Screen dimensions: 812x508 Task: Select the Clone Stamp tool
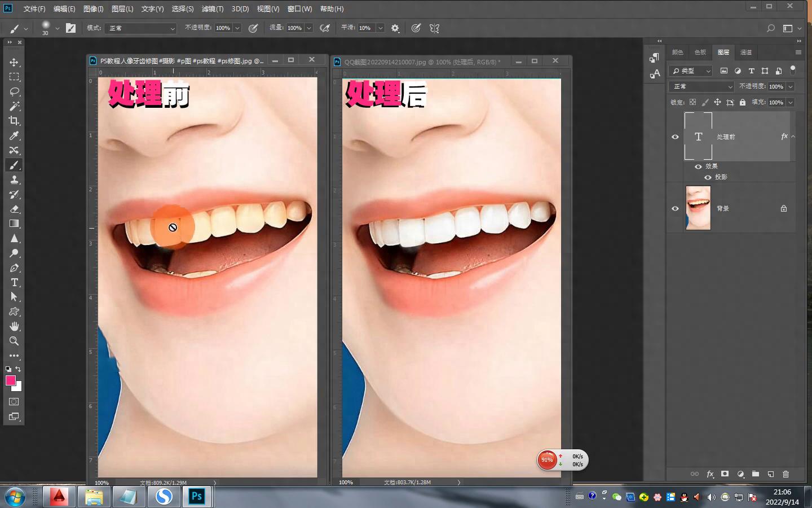14,179
